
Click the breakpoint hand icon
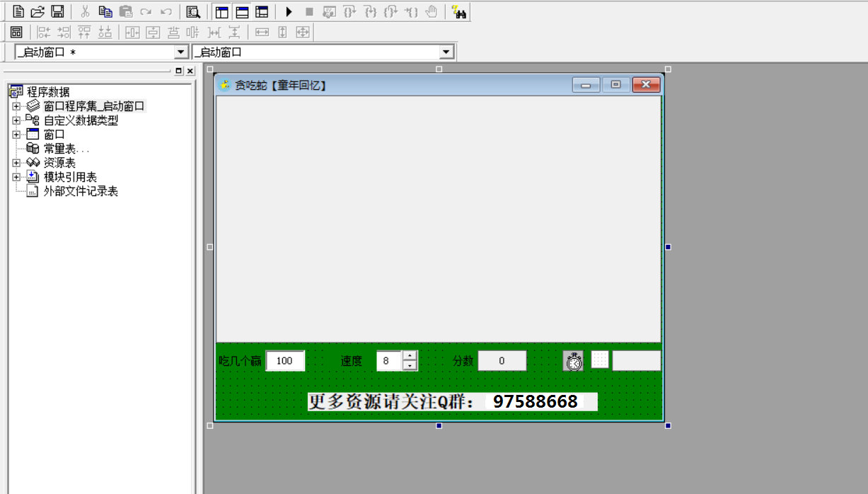click(431, 11)
